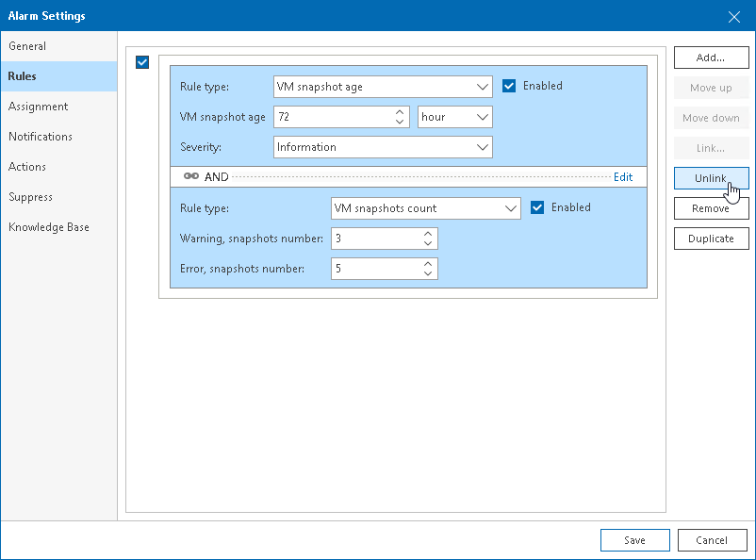Increase Warning snapshots number with up arrow
This screenshot has width=756, height=560.
(x=428, y=234)
